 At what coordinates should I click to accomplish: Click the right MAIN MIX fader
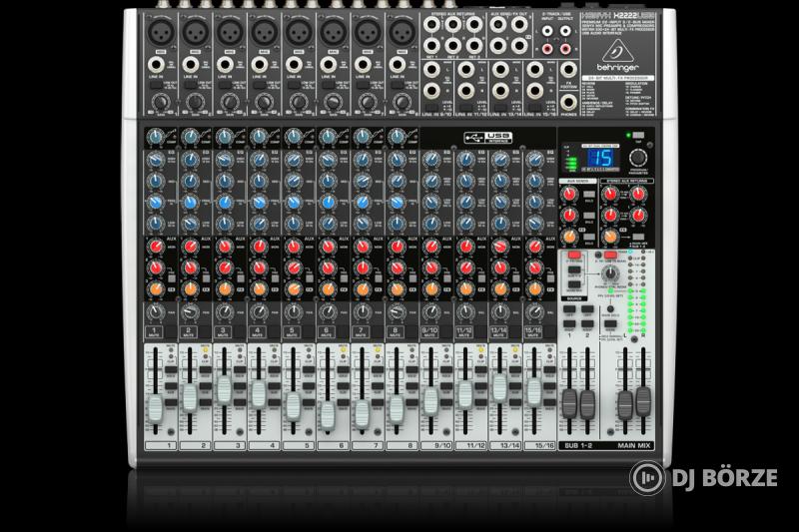click(x=643, y=400)
